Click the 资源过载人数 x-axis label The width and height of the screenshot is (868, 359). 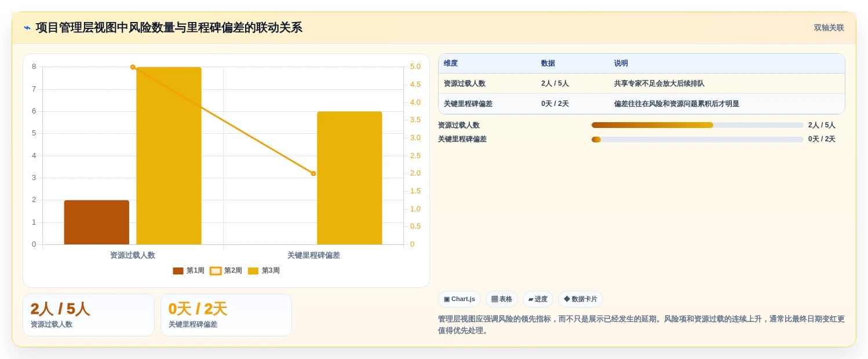[133, 255]
